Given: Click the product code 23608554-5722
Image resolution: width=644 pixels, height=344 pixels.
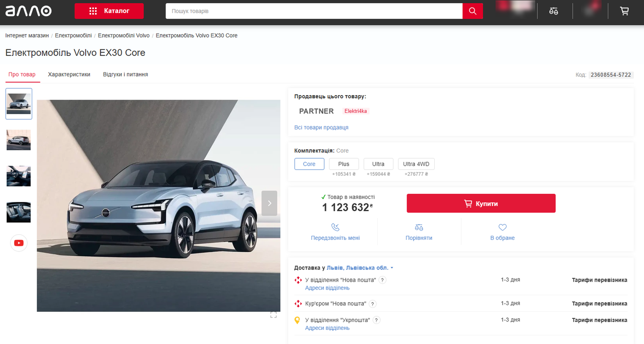Looking at the screenshot, I should [x=611, y=75].
